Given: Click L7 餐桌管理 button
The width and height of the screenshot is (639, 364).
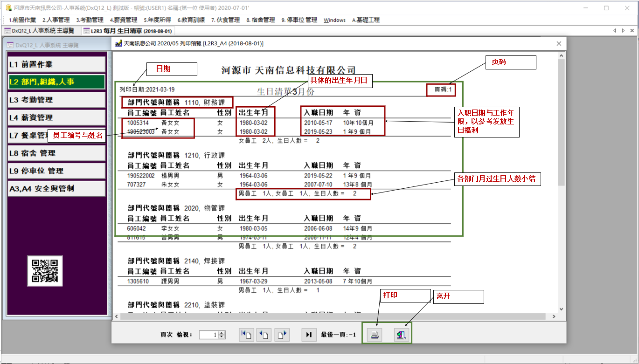Looking at the screenshot, I should [57, 135].
